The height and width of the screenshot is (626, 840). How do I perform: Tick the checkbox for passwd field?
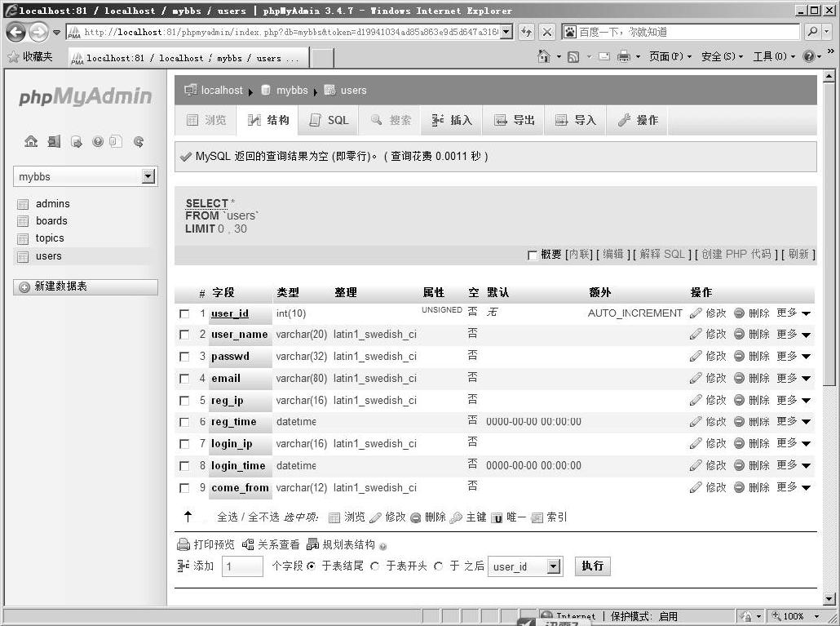pos(184,357)
